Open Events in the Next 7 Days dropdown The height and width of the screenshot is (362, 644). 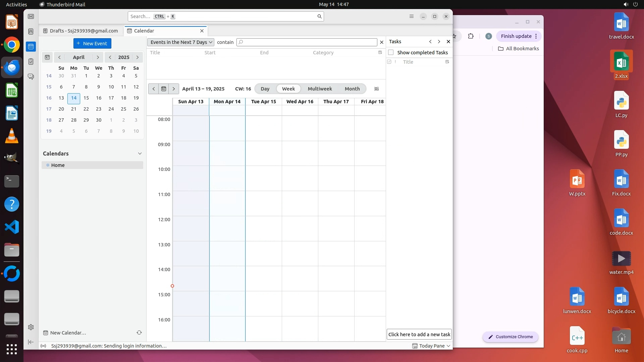point(180,42)
